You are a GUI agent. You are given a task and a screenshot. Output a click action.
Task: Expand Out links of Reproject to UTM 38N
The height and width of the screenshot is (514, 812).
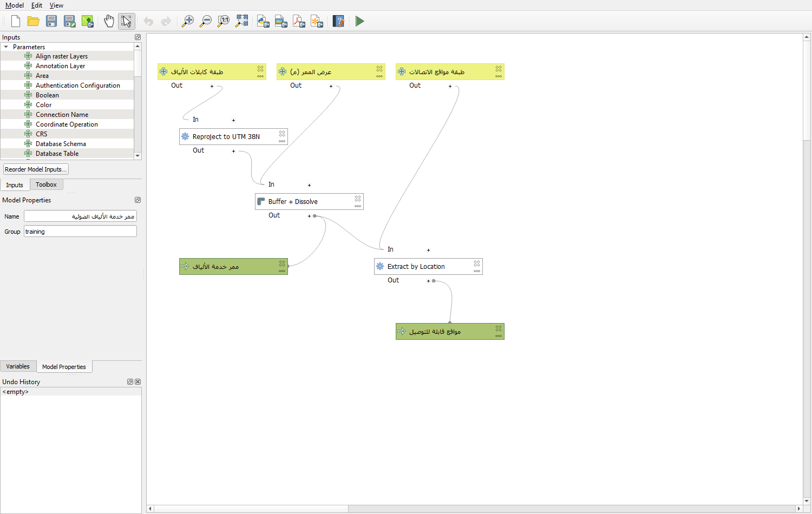233,151
